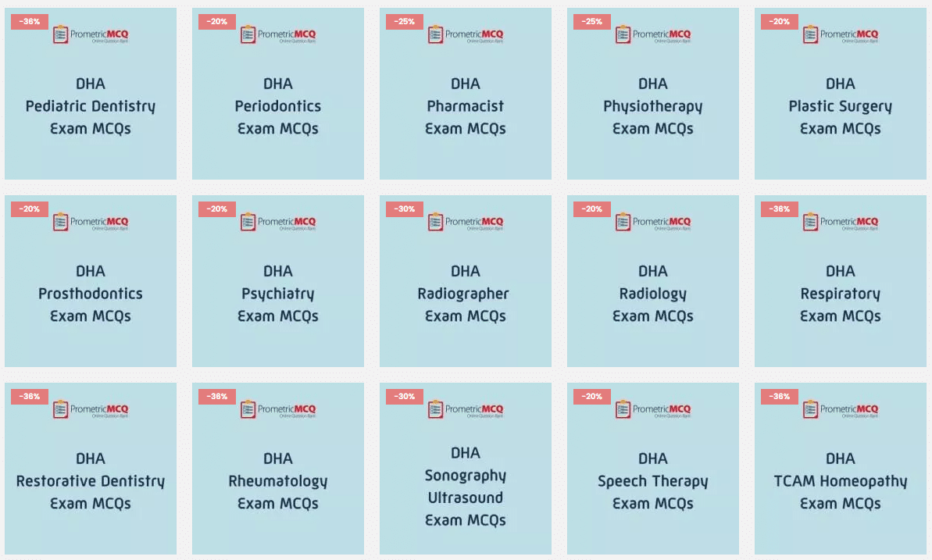Select DHA Physiotherapy Exam MCQs title
The height and width of the screenshot is (560, 932).
(652, 105)
